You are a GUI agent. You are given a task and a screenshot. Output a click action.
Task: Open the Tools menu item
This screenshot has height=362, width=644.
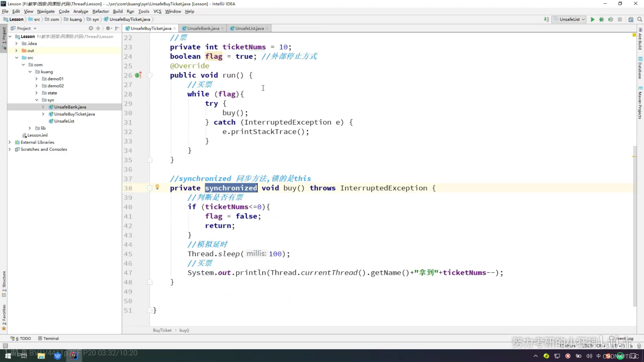144,11
